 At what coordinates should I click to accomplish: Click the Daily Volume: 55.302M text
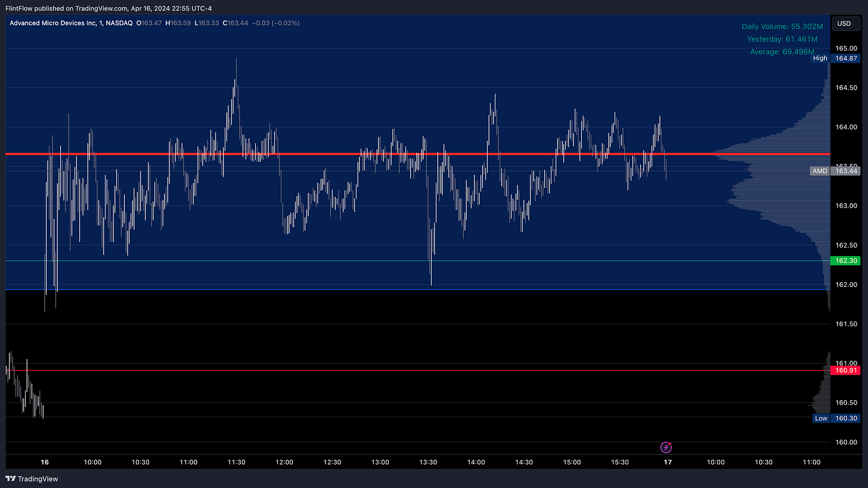point(782,26)
